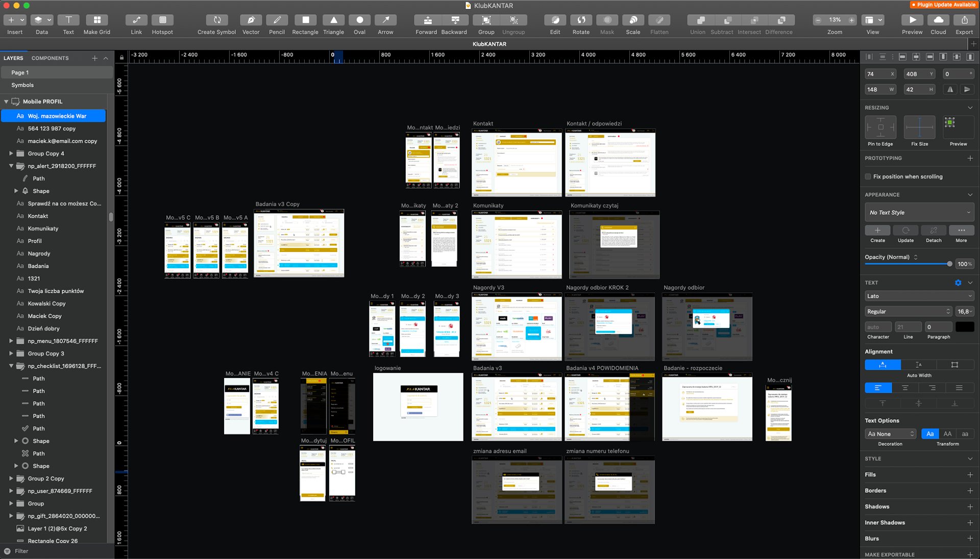Switch to the Components tab
This screenshot has width=980, height=559.
click(x=50, y=58)
